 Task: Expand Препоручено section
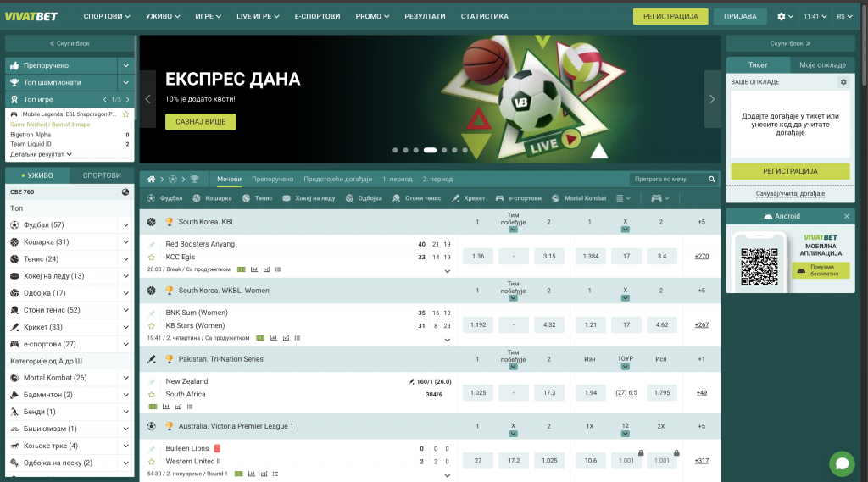click(x=125, y=65)
